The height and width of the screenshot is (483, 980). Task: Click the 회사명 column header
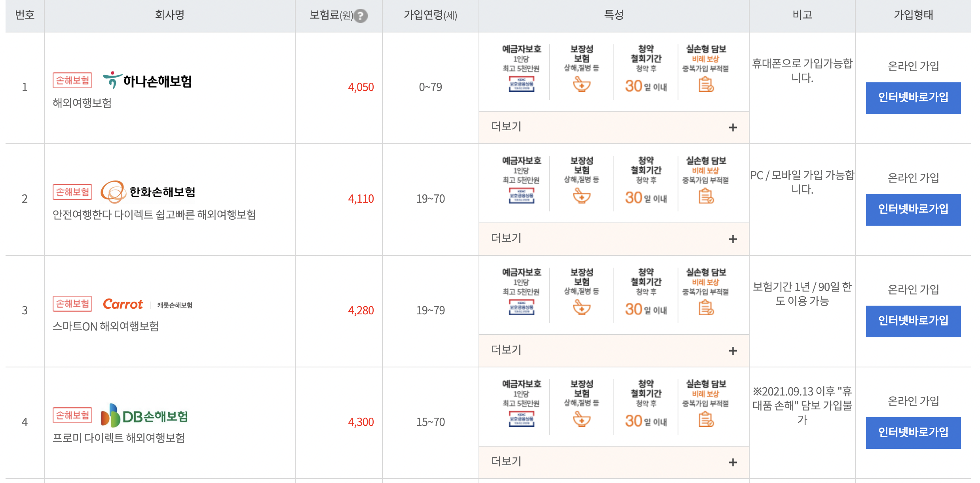170,15
